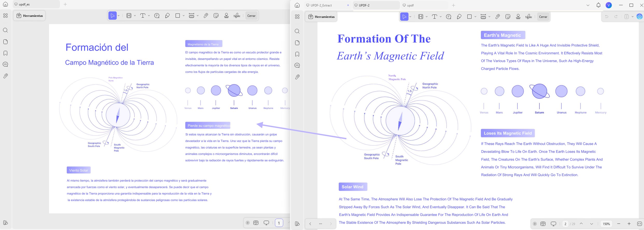Zoom out with the minus button
Image resolution: width=644 pixels, height=230 pixels.
click(x=619, y=224)
